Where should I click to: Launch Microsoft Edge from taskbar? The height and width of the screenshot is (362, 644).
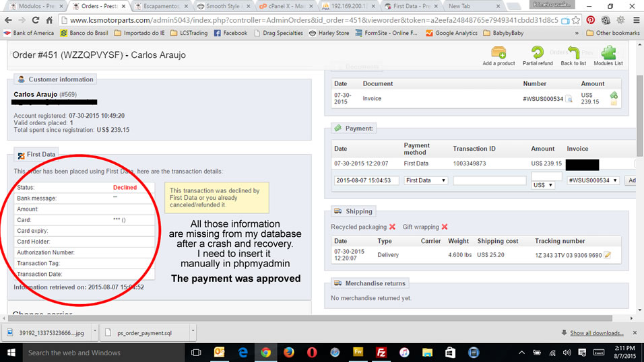243,353
